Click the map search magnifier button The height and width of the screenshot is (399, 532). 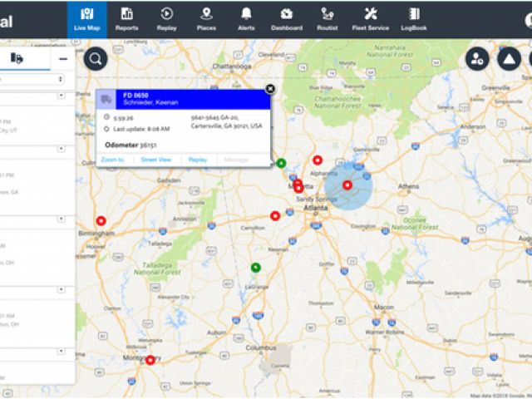coord(96,58)
